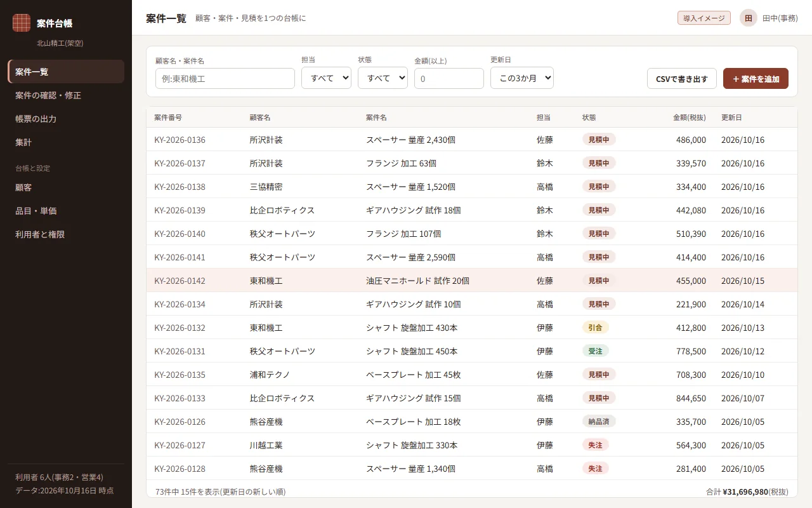Screen dimensions: 812x508
Task: Click the 案件台帳 grid logo icon
Action: click(x=22, y=23)
